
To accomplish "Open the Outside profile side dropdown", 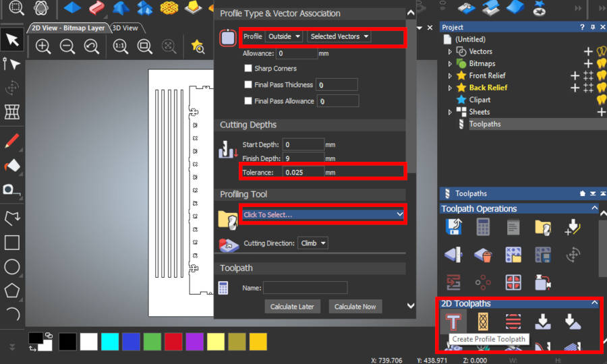I will pos(284,36).
